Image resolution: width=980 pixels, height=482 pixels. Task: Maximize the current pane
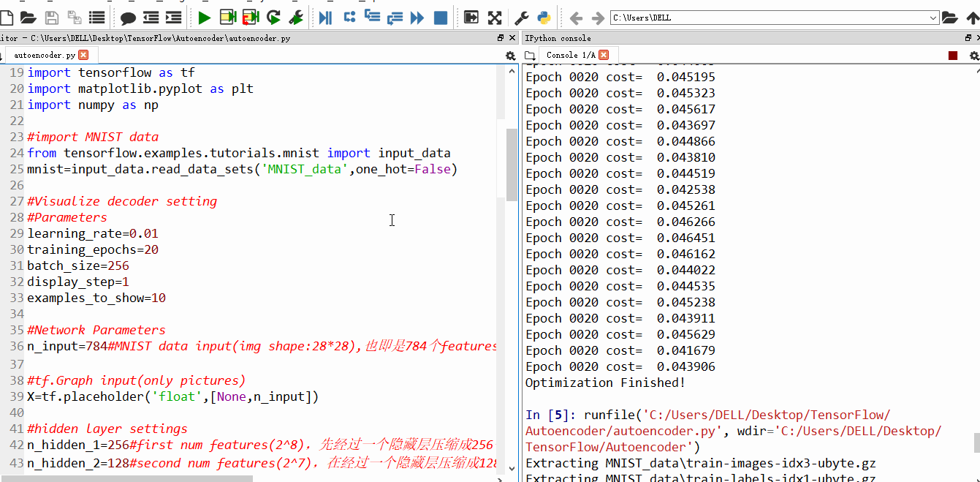(471, 18)
